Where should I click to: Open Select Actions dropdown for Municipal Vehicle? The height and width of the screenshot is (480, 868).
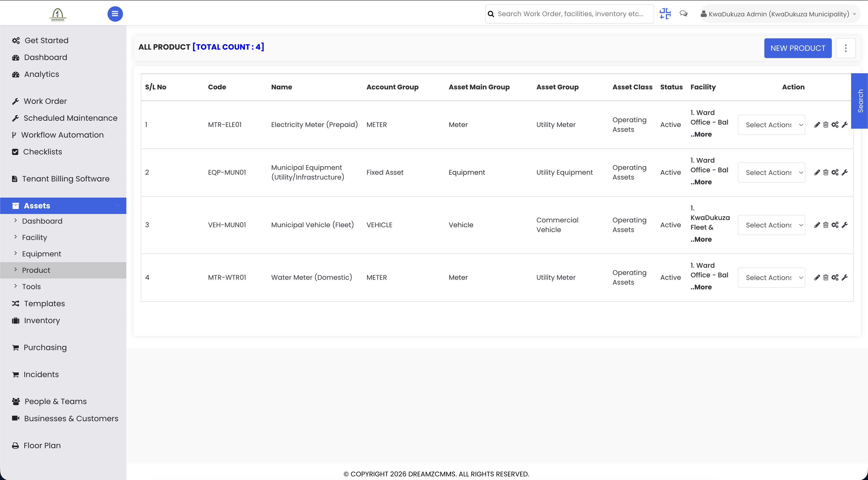pos(771,225)
